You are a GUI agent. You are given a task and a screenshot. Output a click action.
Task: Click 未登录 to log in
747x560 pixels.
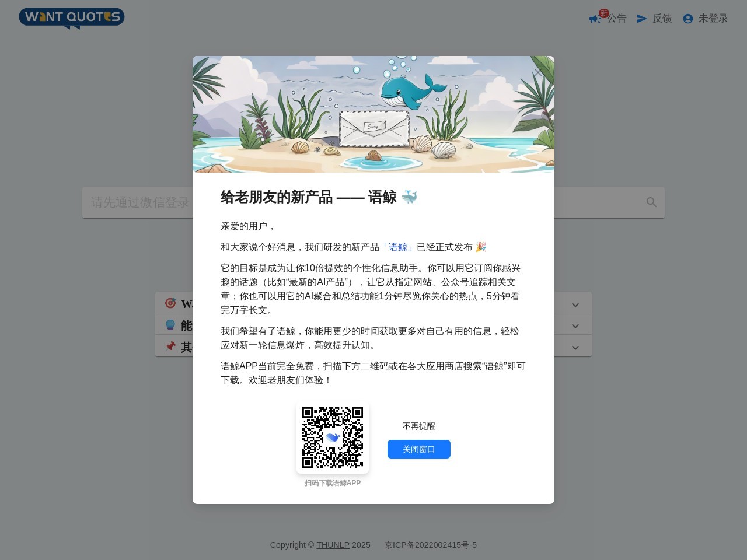click(713, 19)
